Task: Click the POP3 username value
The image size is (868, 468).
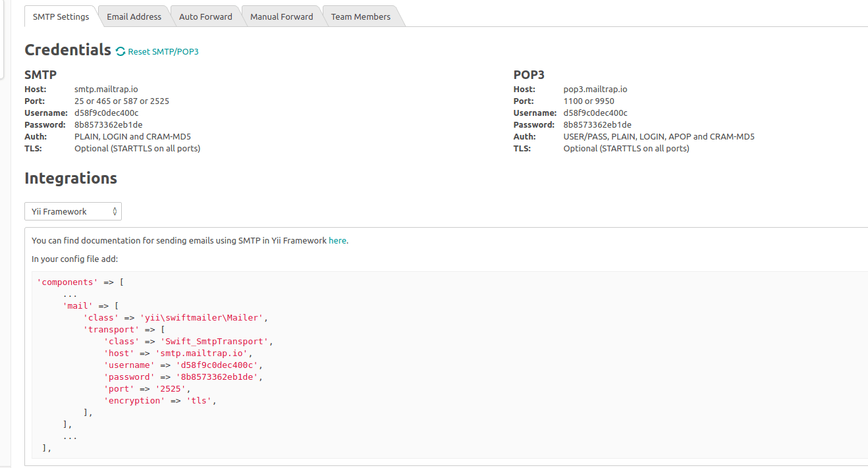Action: (x=595, y=113)
